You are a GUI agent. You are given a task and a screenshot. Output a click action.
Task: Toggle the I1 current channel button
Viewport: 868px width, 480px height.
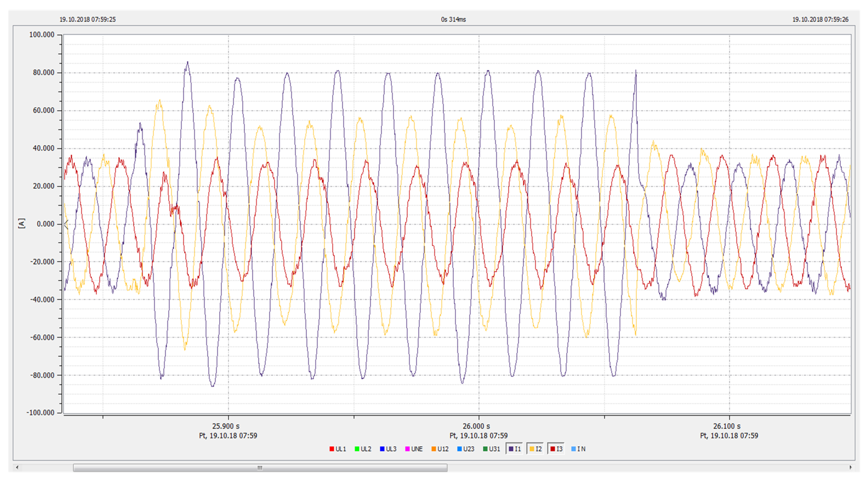[515, 449]
